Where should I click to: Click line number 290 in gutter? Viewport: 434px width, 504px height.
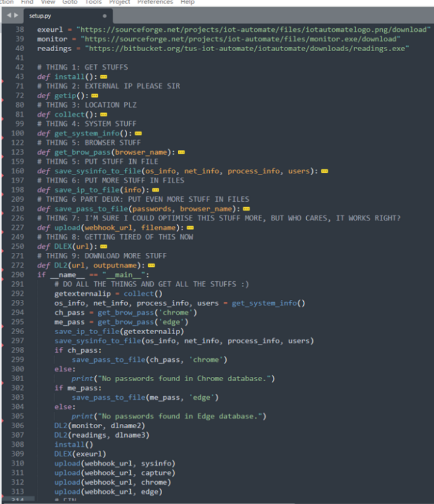click(x=17, y=275)
